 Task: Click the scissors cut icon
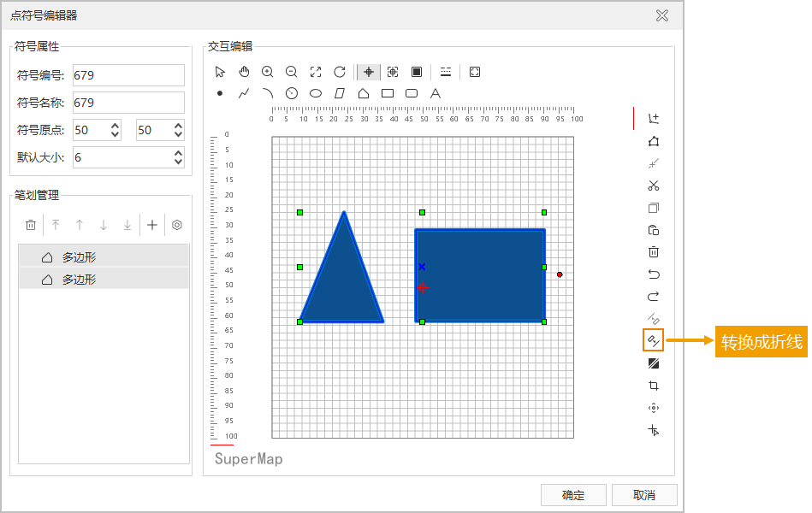(x=654, y=186)
